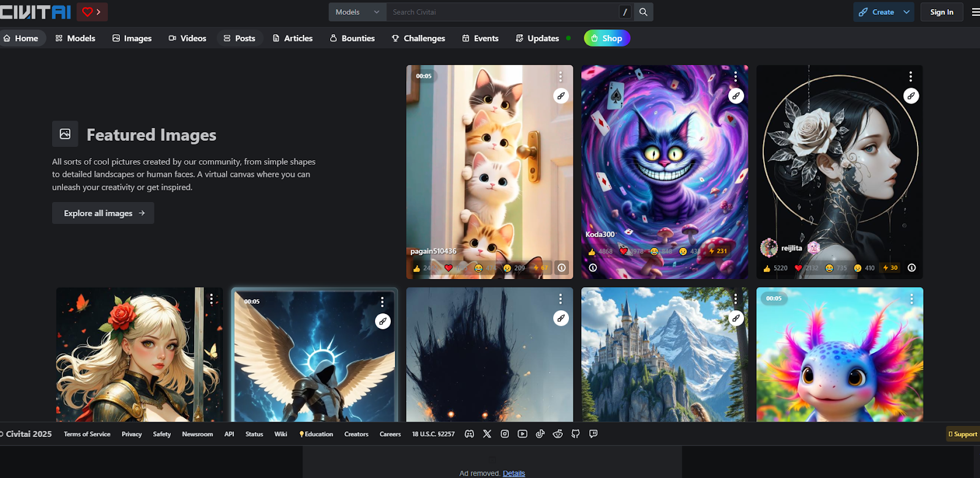The image size is (980, 478).
Task: React laughing on reijlita portrait
Action: (835, 267)
